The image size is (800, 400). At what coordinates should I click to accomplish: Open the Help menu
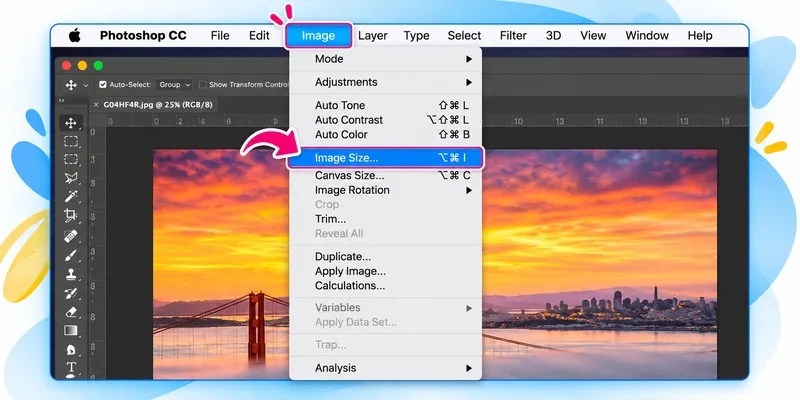(x=700, y=36)
